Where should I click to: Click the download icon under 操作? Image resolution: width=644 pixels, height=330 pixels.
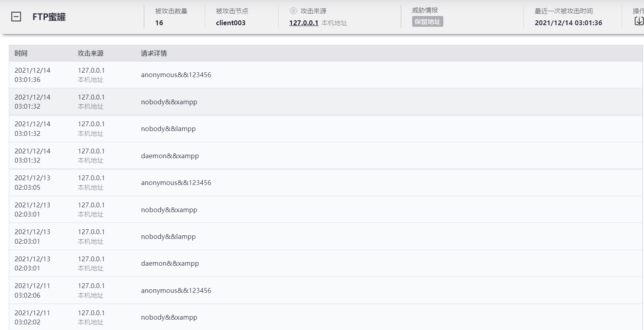click(x=639, y=21)
